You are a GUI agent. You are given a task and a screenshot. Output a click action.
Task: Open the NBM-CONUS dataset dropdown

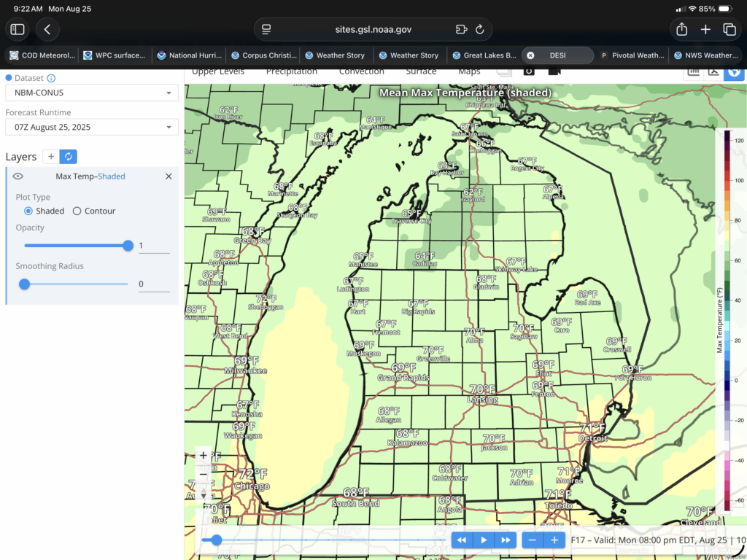coord(91,93)
